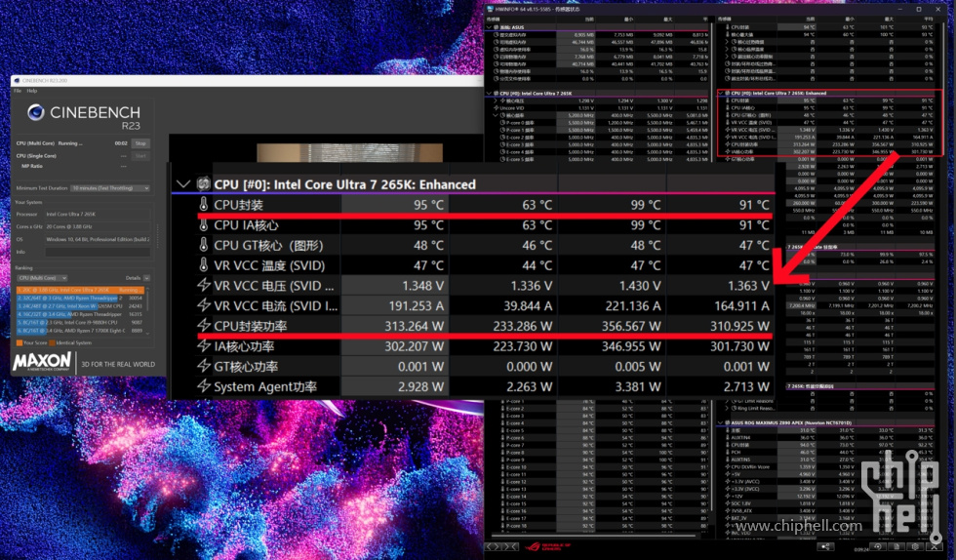This screenshot has width=956, height=560.
Task: Click the thermometer icon beside E-core 10
Action: click(x=503, y=467)
